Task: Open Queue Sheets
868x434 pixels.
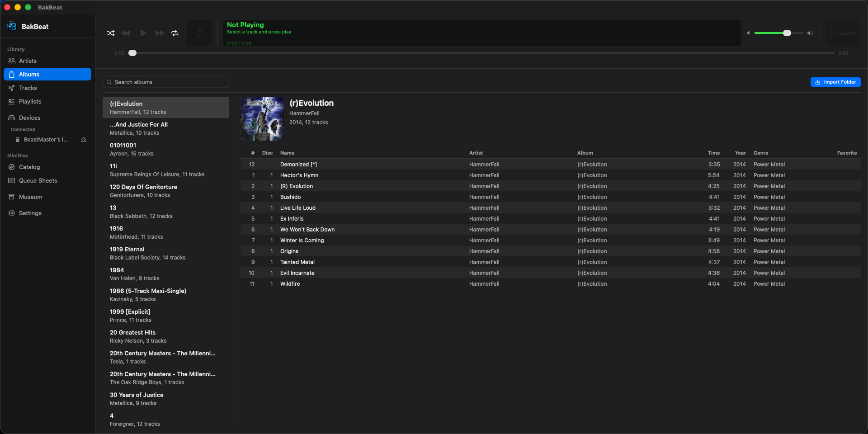Action: [x=47, y=180]
